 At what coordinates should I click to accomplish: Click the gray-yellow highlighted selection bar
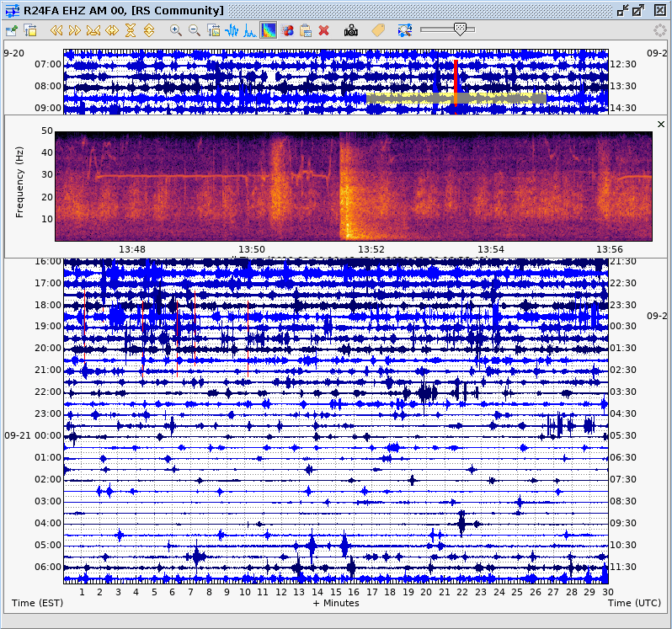pyautogui.click(x=456, y=99)
